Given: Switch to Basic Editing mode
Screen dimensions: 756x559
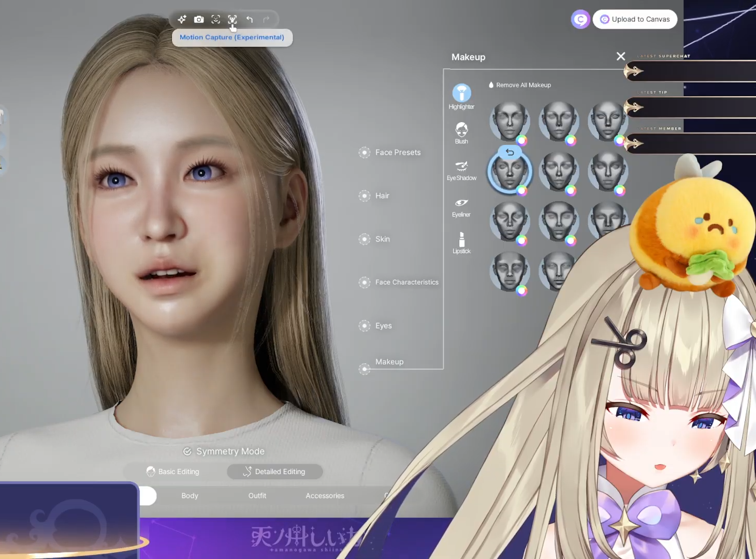Looking at the screenshot, I should pyautogui.click(x=173, y=472).
